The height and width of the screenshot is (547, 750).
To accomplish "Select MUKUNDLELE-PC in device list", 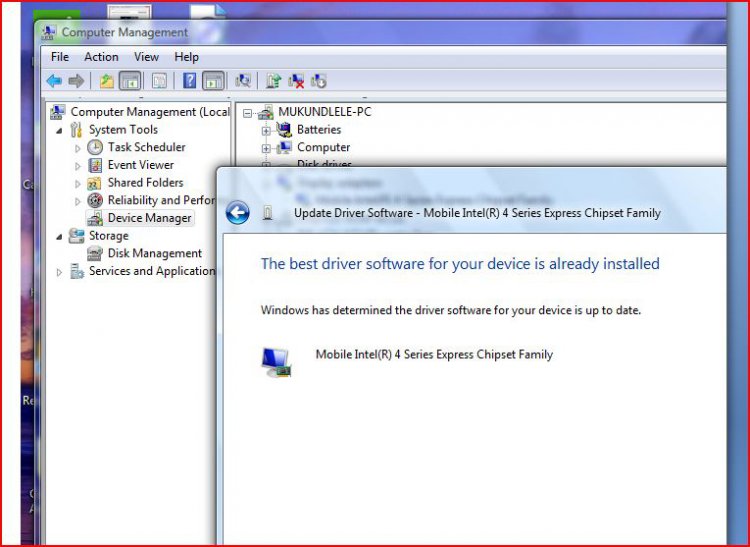I will point(325,112).
